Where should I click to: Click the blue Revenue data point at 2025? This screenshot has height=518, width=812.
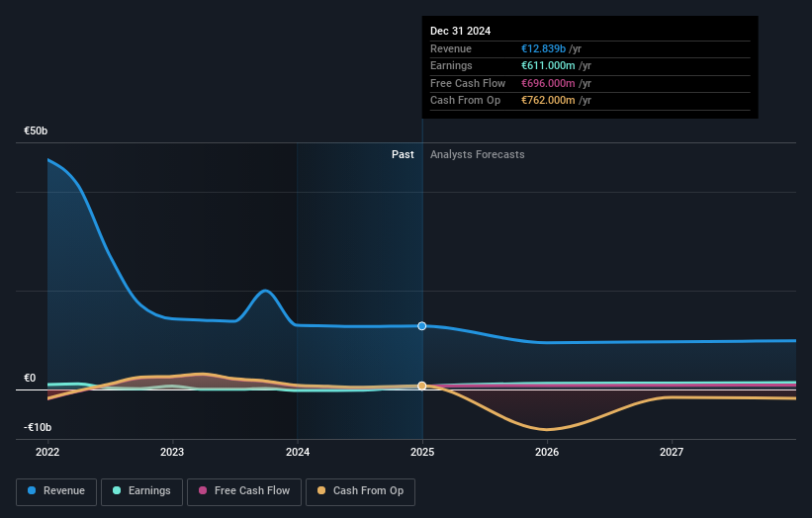click(x=422, y=326)
